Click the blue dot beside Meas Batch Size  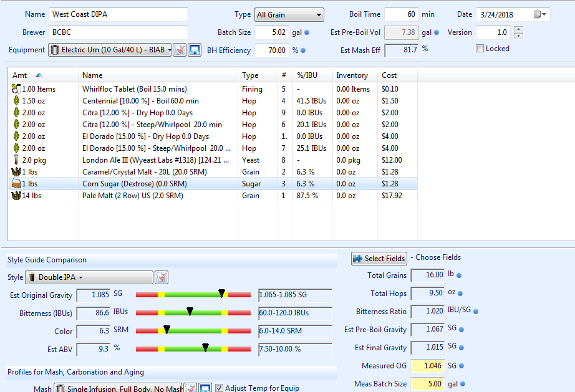[x=462, y=383]
